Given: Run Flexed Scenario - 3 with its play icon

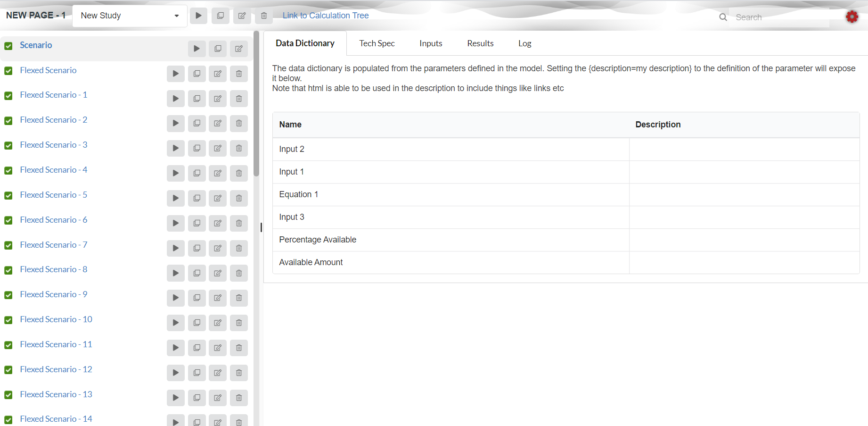Looking at the screenshot, I should [x=175, y=148].
